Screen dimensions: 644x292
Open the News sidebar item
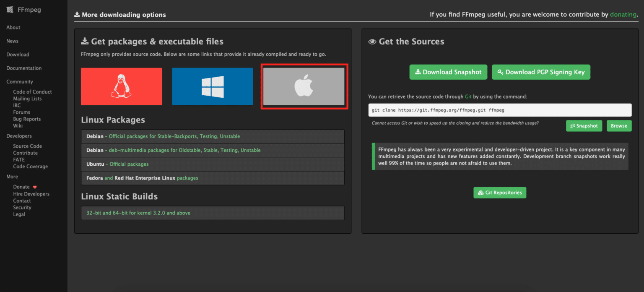point(13,41)
